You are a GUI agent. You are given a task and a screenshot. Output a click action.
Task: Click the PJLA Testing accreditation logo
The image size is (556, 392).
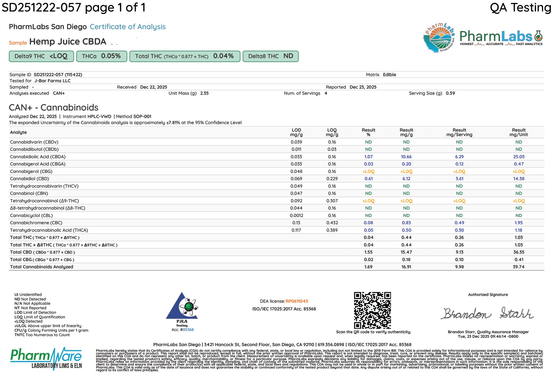pos(182,309)
